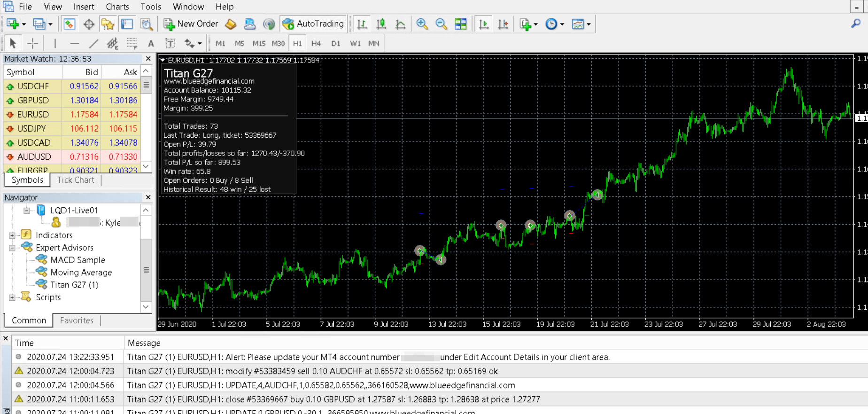The height and width of the screenshot is (414, 868).
Task: Open the MetaEditor icon
Action: coord(231,24)
